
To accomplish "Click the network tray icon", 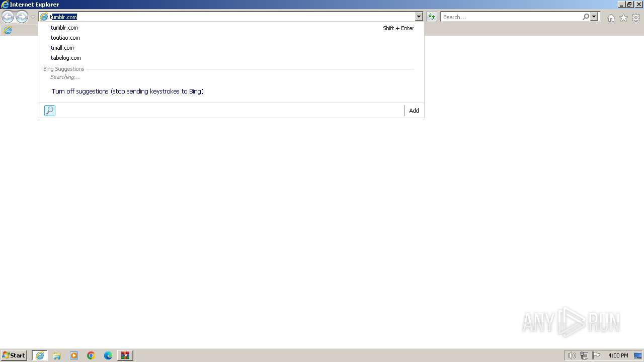I will point(584,355).
